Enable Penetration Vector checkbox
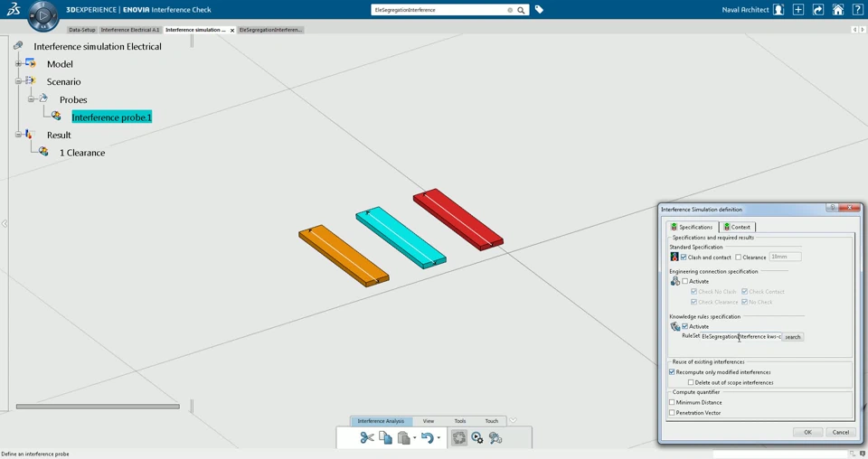 [672, 413]
